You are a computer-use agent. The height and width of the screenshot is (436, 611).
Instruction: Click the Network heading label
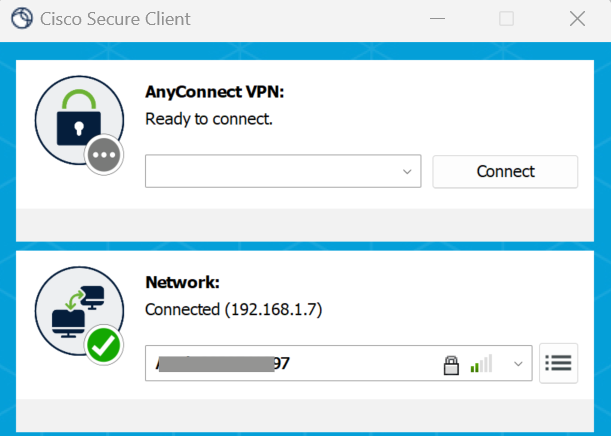[x=182, y=282]
